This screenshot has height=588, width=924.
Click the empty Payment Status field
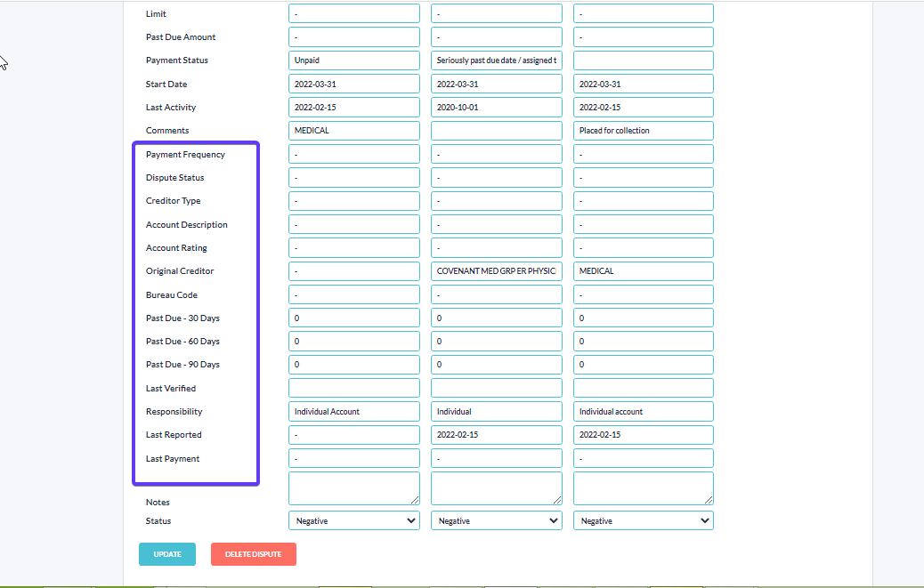643,60
